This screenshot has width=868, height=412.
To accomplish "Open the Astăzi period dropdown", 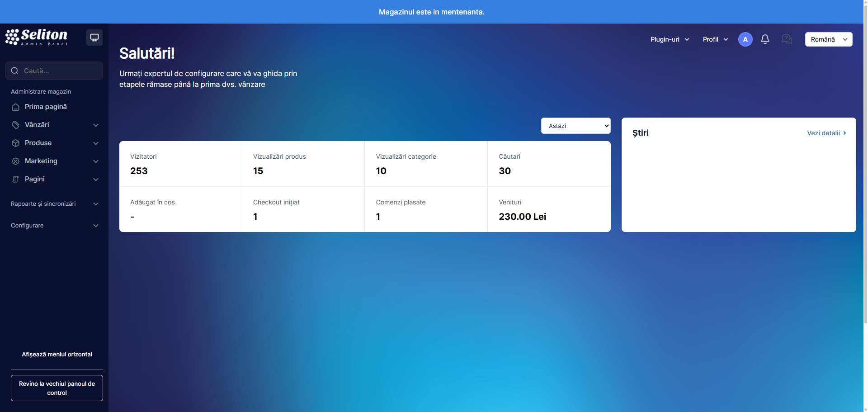I will click(576, 126).
